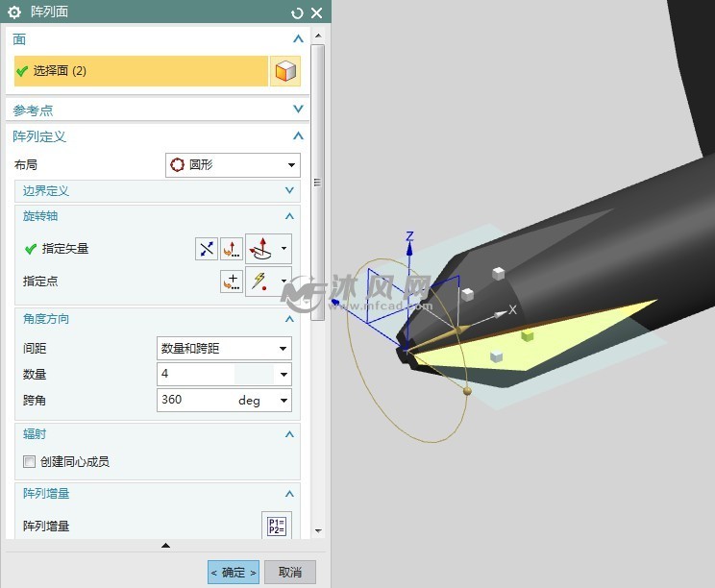Open the vector type dropdown arrow
Viewport: 715px width, 588px height.
[x=284, y=249]
